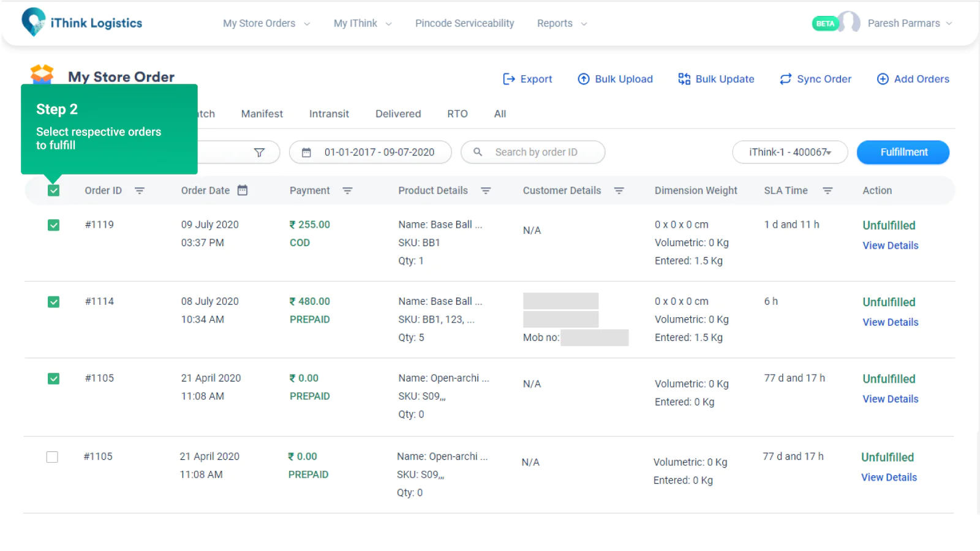Click the Order Date calendar icon
This screenshot has height=551, width=980.
pos(243,190)
